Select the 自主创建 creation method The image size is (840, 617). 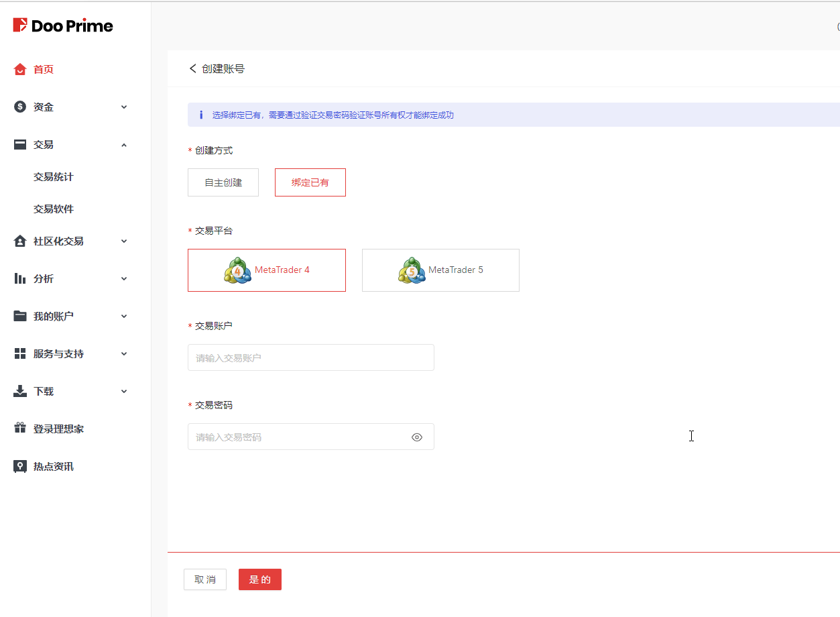(x=223, y=182)
